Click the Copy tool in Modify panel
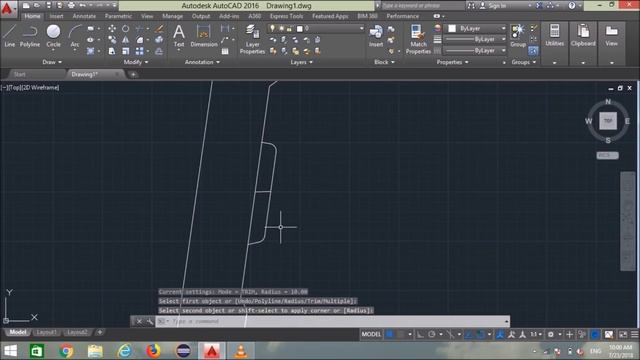 click(x=112, y=40)
